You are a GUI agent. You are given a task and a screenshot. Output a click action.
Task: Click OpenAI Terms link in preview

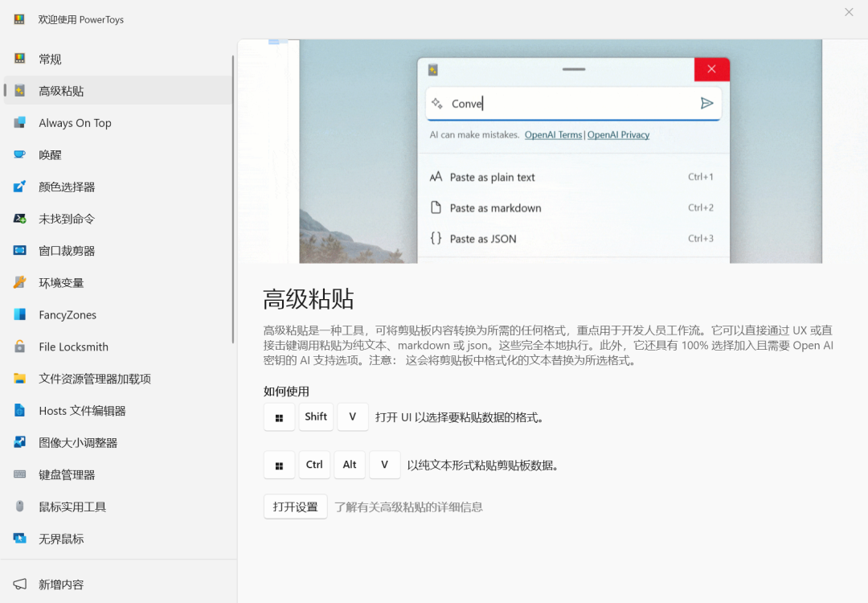(x=553, y=134)
